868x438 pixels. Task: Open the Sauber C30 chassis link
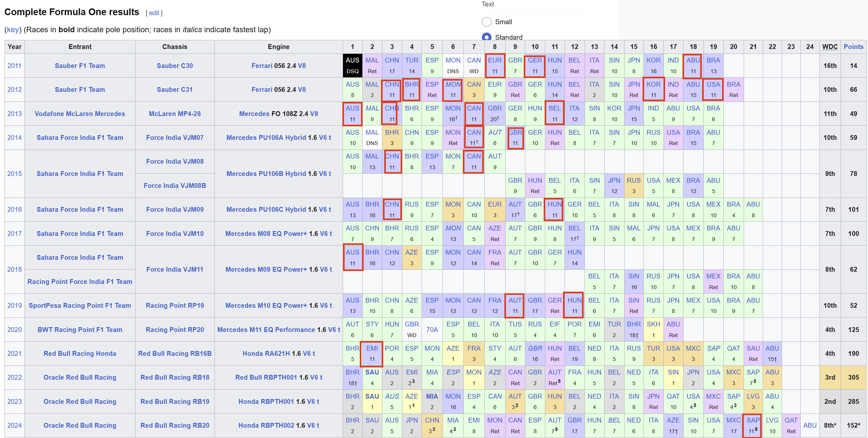(x=175, y=66)
